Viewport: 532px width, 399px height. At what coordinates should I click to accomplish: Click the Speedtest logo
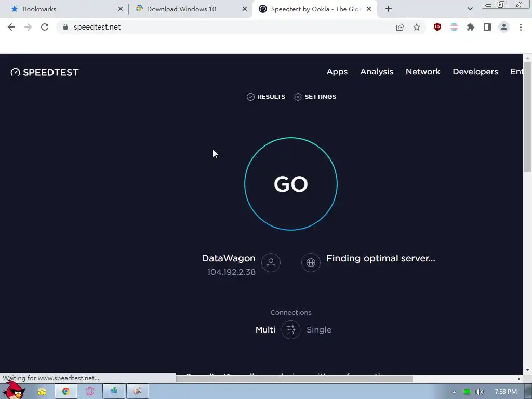pyautogui.click(x=45, y=72)
